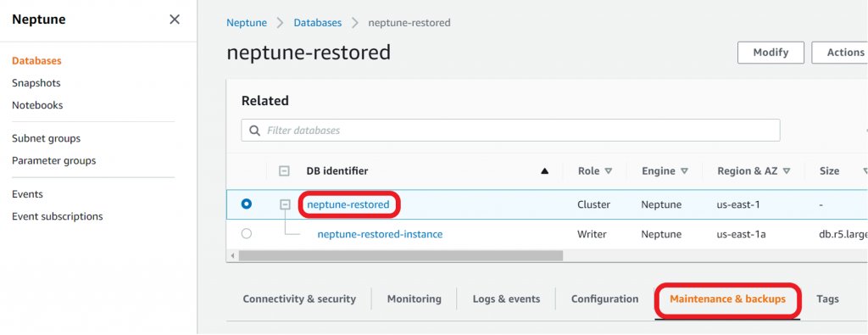Open the neptune-restored cluster link
The height and width of the screenshot is (335, 868).
click(348, 205)
